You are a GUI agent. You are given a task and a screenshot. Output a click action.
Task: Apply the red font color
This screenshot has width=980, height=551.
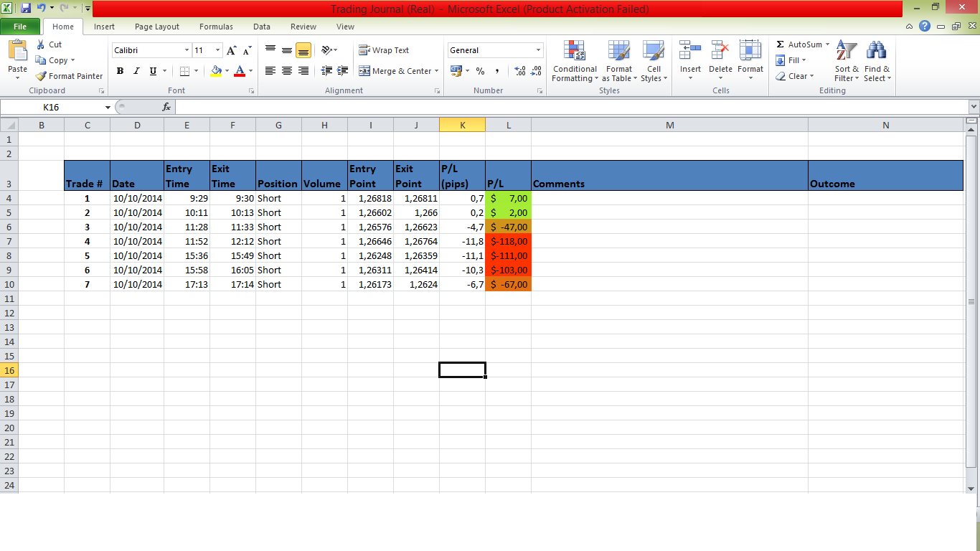pos(240,71)
